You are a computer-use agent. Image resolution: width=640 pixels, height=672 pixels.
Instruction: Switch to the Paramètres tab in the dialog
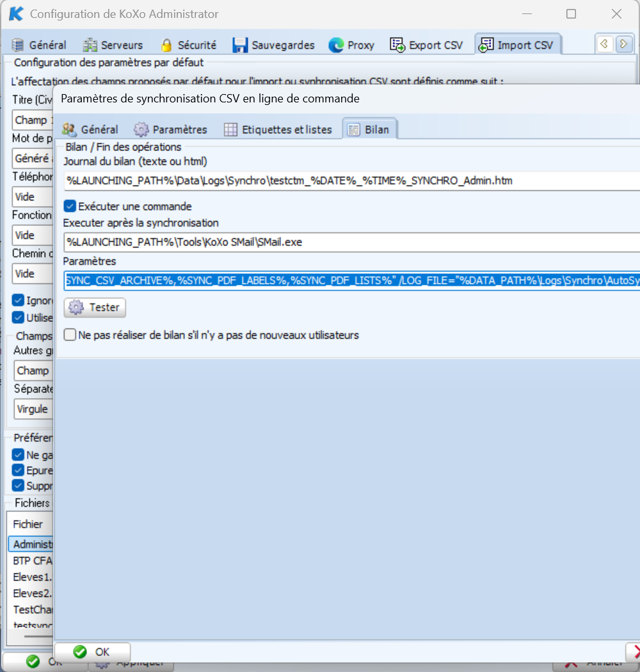[170, 129]
